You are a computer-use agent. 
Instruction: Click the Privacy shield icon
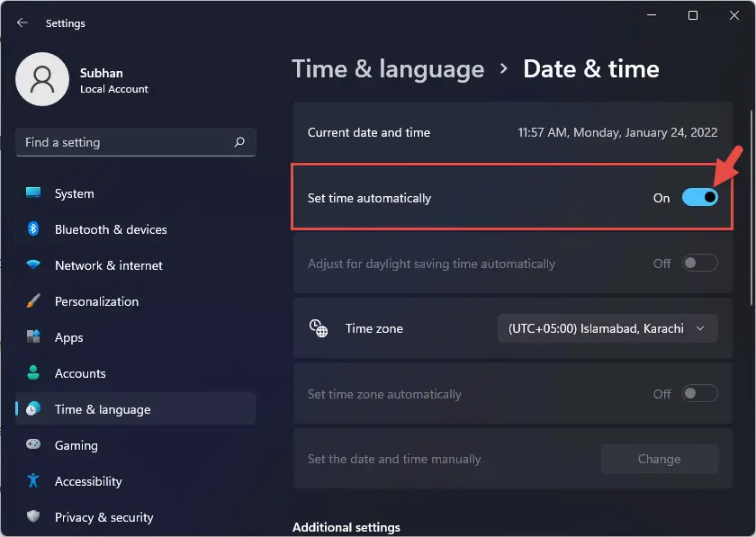(33, 516)
